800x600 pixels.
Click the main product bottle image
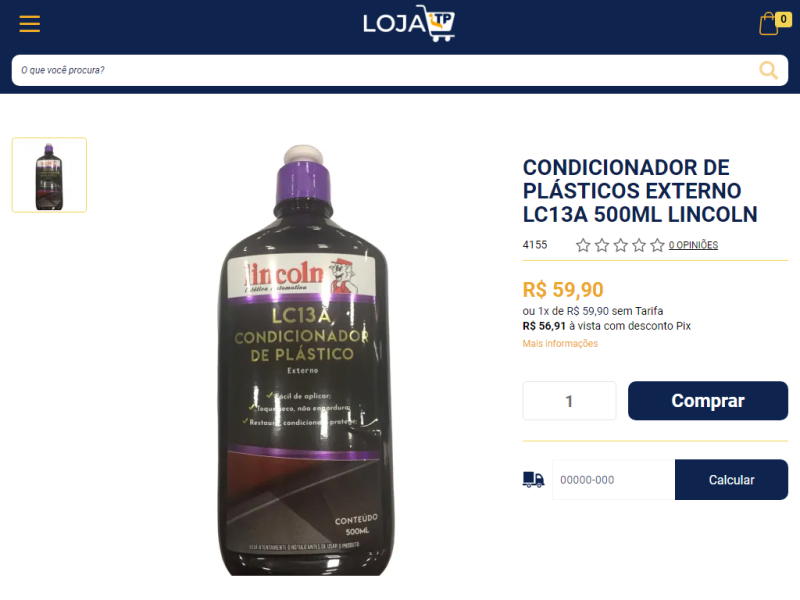[x=306, y=360]
